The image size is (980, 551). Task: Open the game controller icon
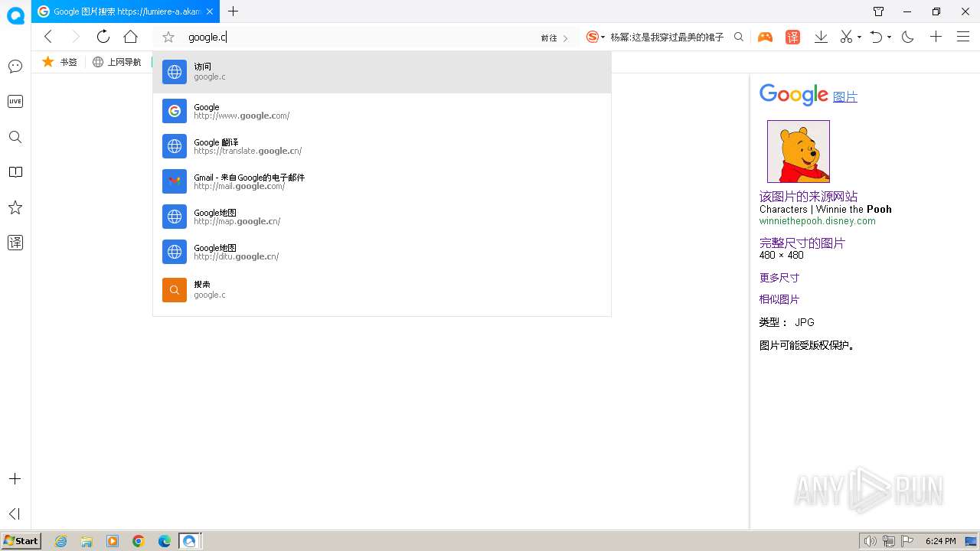click(765, 37)
